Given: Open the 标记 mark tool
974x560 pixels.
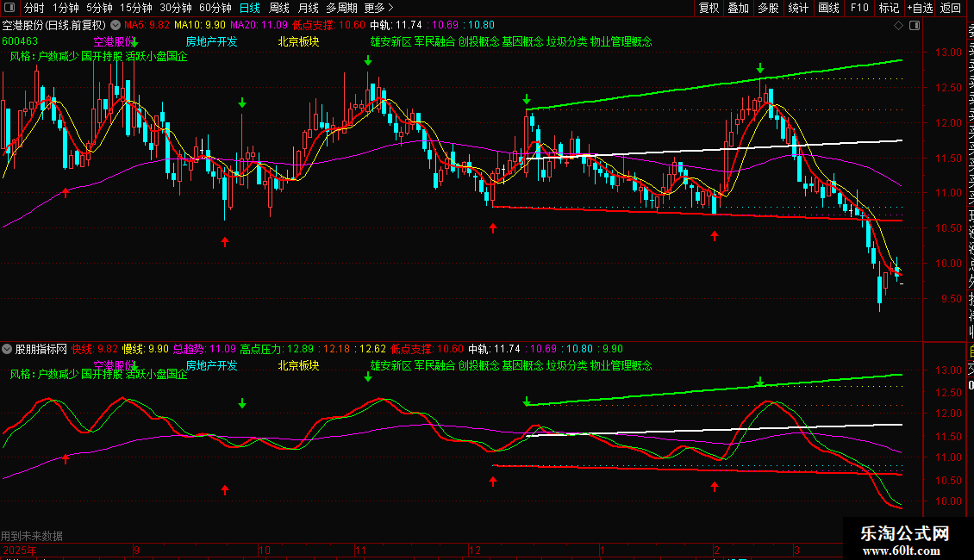Looking at the screenshot, I should coord(889,8).
